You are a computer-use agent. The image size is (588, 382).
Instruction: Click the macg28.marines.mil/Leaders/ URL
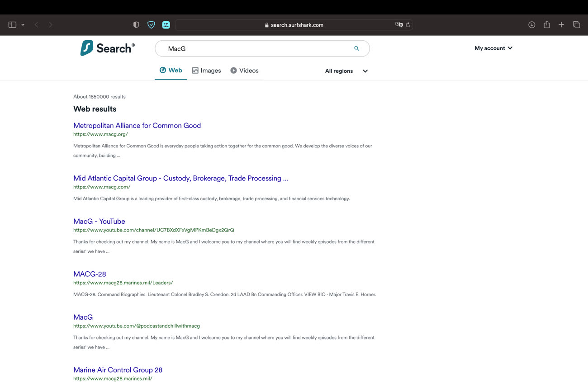tap(123, 283)
